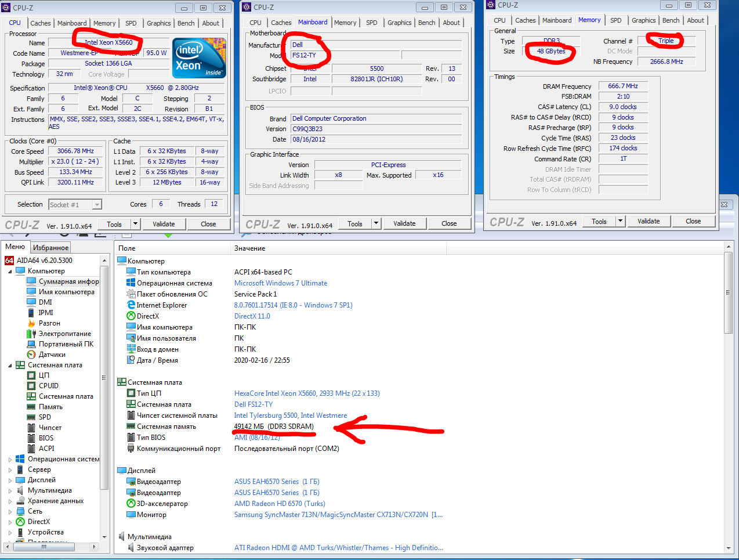739x560 pixels.
Task: Click Close in the Mainboard CPU-Z window
Action: coord(449,223)
